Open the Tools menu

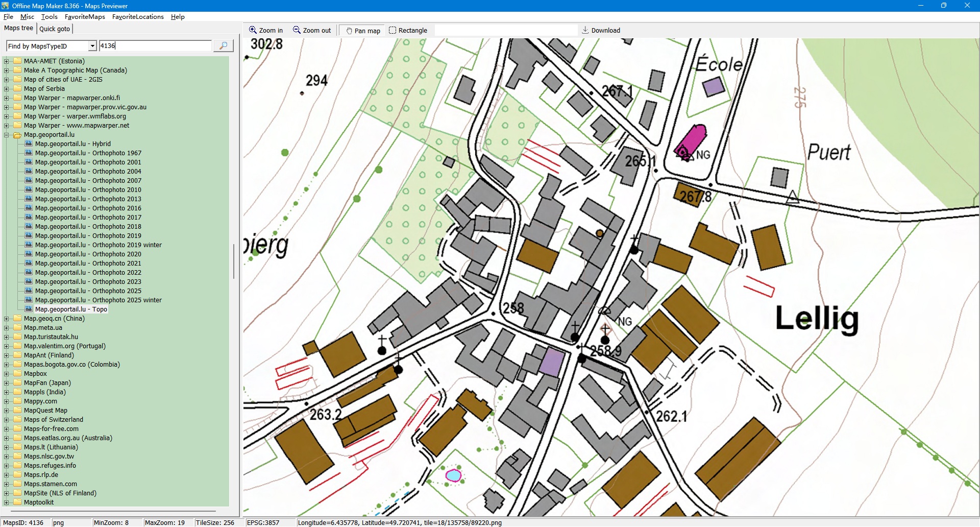point(50,17)
